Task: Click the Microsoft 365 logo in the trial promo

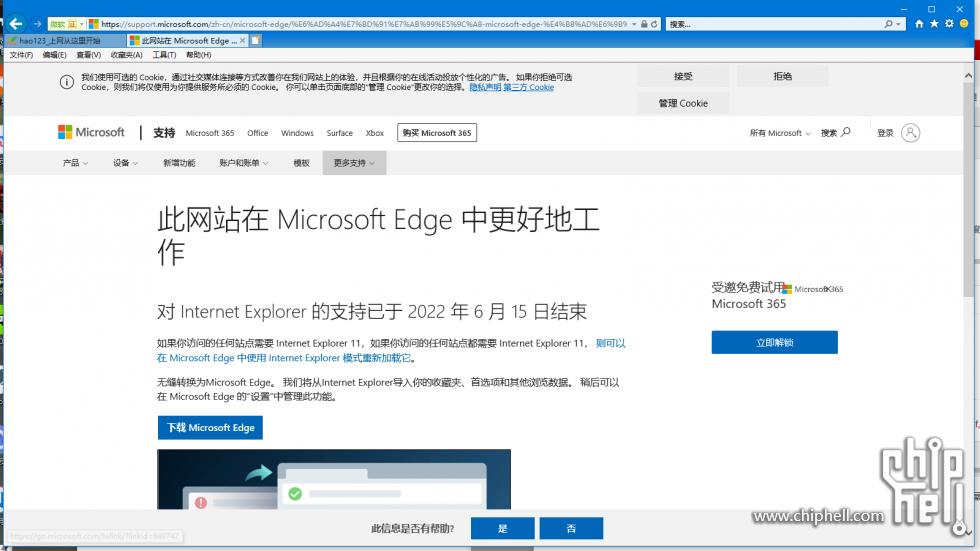Action: point(812,289)
